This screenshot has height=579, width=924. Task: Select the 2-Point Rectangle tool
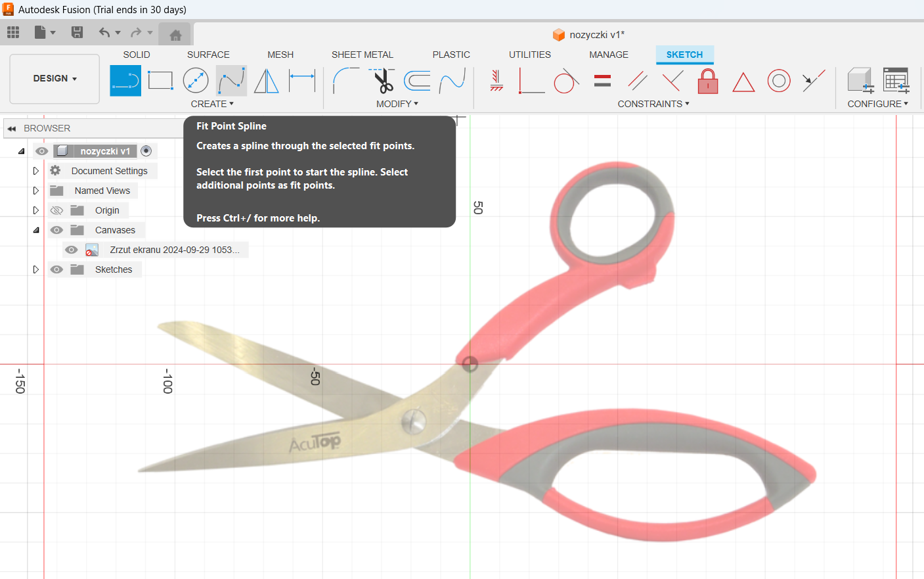[x=160, y=81]
